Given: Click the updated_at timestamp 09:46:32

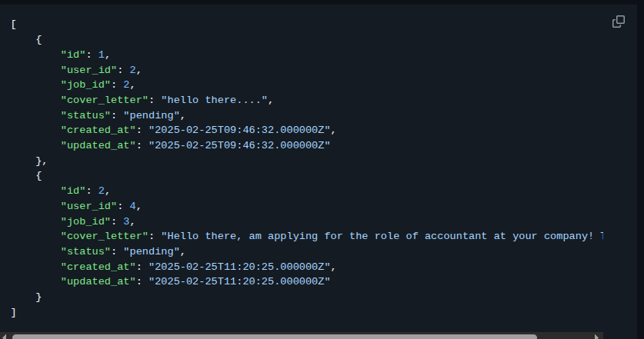Looking at the screenshot, I should [x=239, y=145].
